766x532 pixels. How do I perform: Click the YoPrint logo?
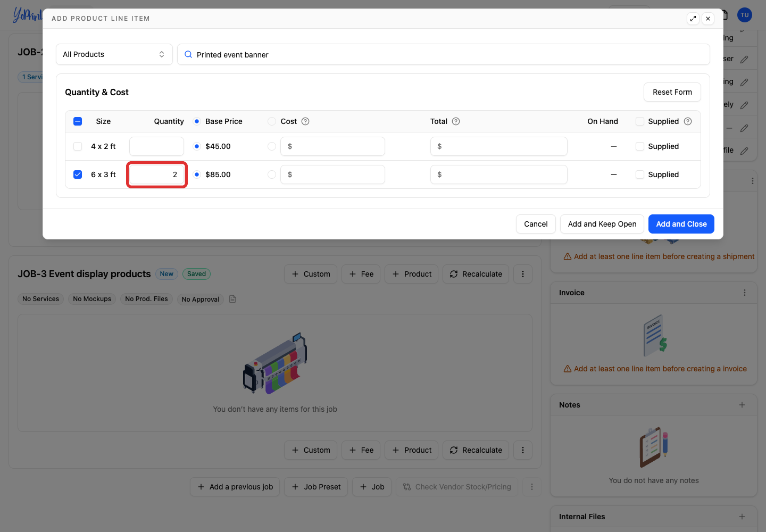[x=27, y=15]
